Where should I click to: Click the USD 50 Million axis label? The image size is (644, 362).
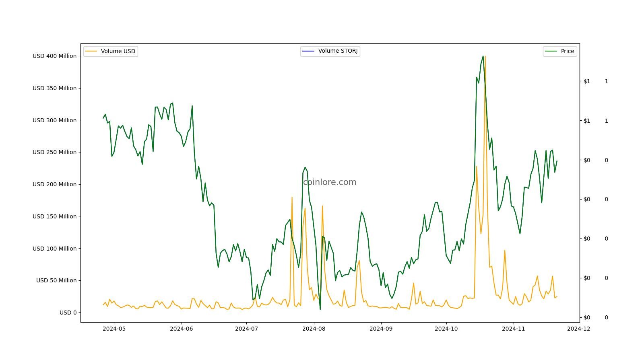[56, 280]
